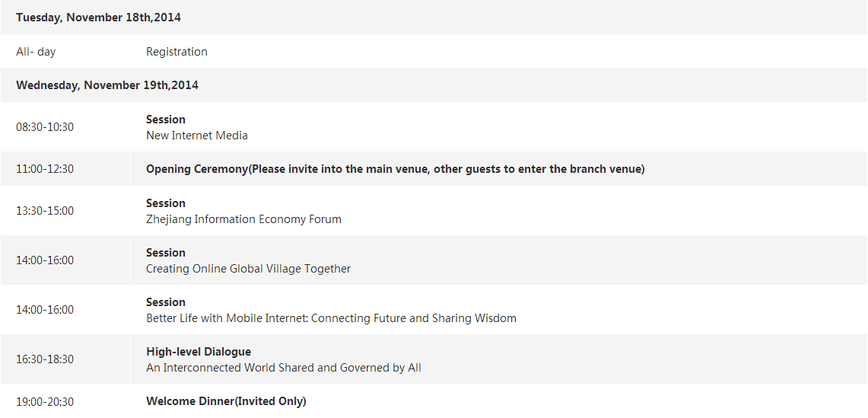This screenshot has width=868, height=418.
Task: Click the Session heading above Zhejiang forum
Action: [166, 203]
